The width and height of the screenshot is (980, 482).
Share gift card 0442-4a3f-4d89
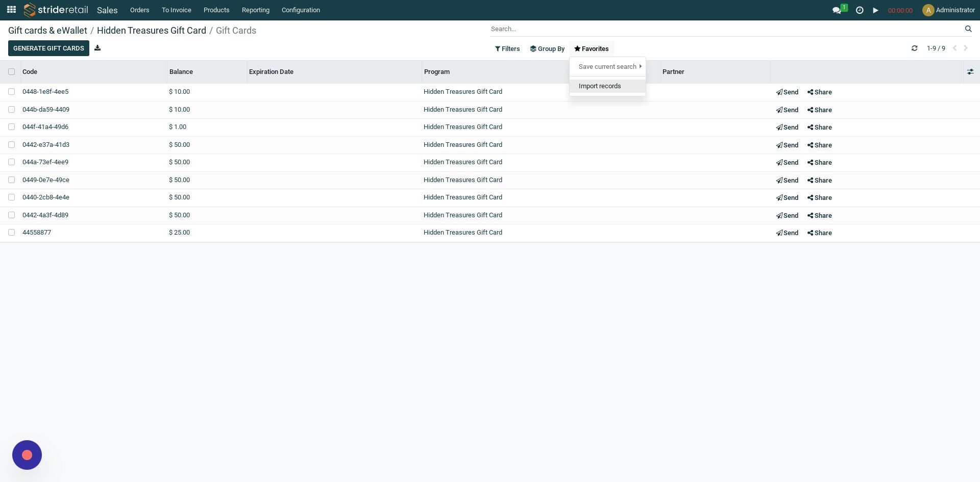(x=820, y=216)
